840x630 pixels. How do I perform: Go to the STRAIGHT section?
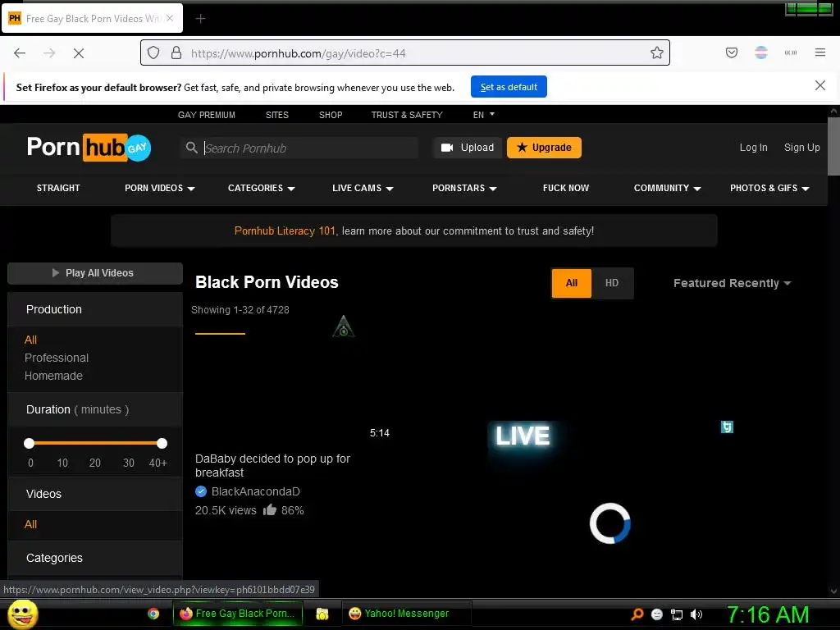[58, 188]
